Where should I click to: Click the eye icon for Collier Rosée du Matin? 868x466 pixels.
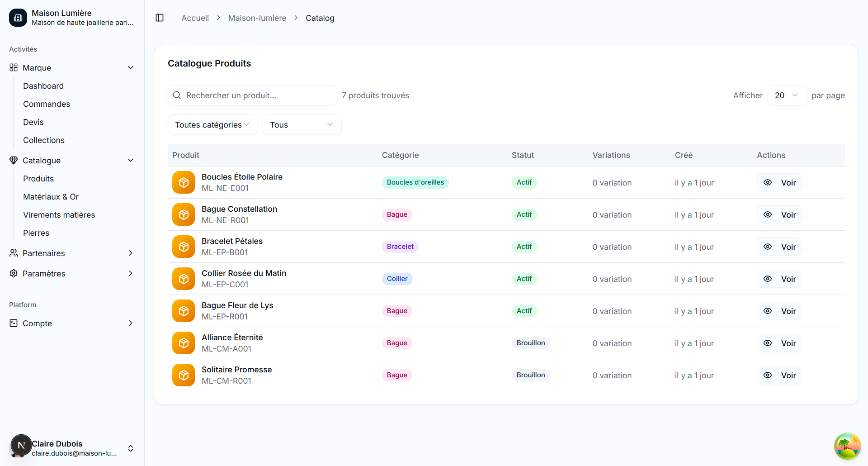click(768, 279)
